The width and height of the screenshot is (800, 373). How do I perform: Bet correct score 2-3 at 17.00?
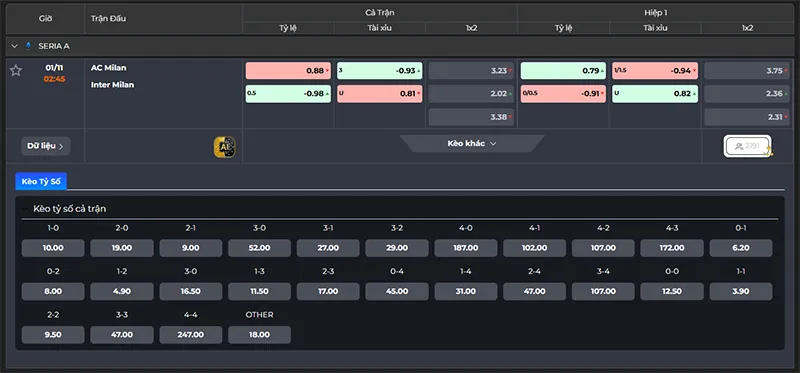tap(328, 291)
